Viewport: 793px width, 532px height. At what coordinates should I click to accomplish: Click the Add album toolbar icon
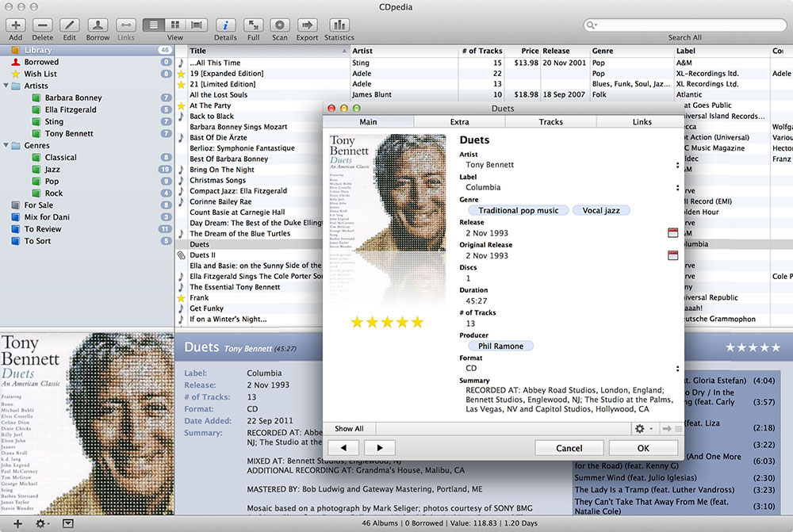coord(16,25)
